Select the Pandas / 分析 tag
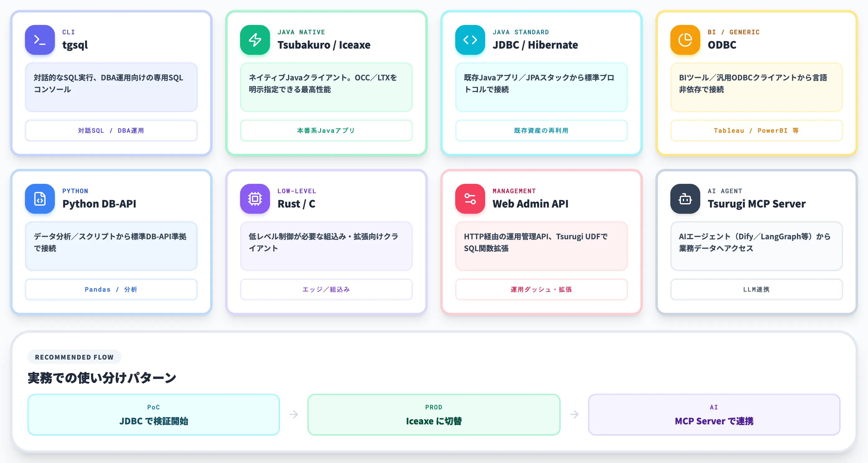The image size is (868, 463). tap(111, 289)
